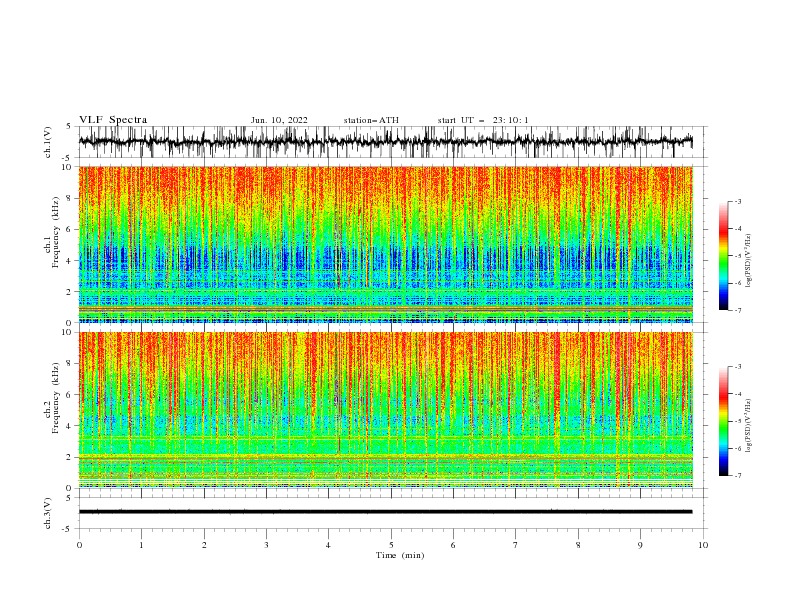Click the ch.2 color bar log(PSD) label
Image resolution: width=792 pixels, height=612 pixels.
749,426
